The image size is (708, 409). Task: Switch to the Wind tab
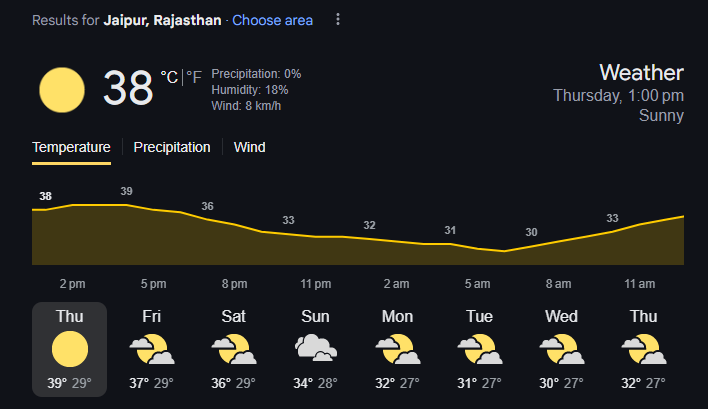pyautogui.click(x=250, y=147)
